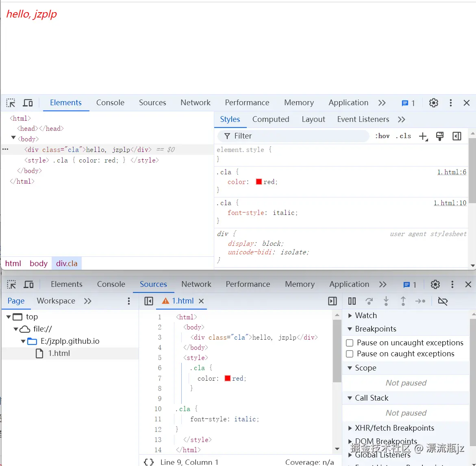Toggle the device emulation toolbar icon
The height and width of the screenshot is (466, 476).
pyautogui.click(x=28, y=102)
